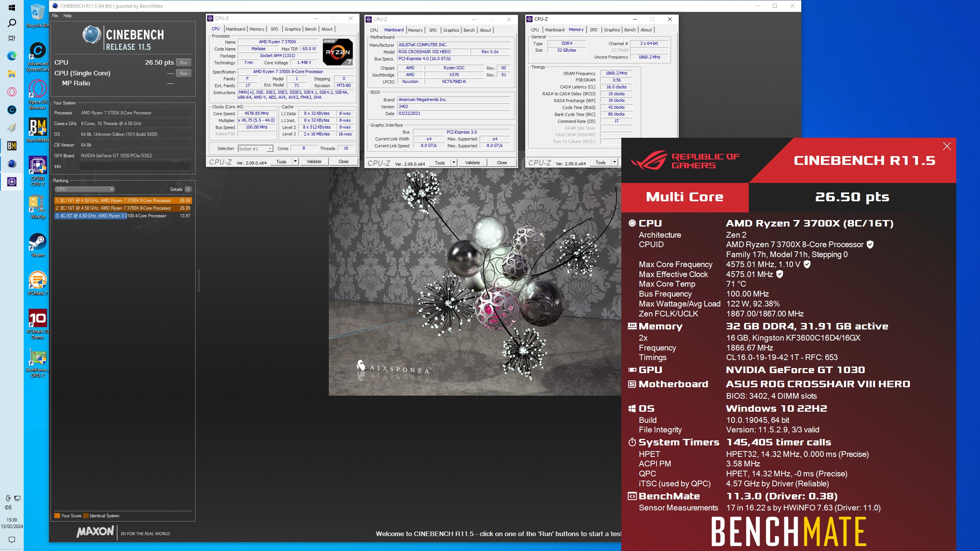The height and width of the screenshot is (551, 980).
Task: Open the CPU ranking dropdown in Cinebench
Action: tap(85, 189)
